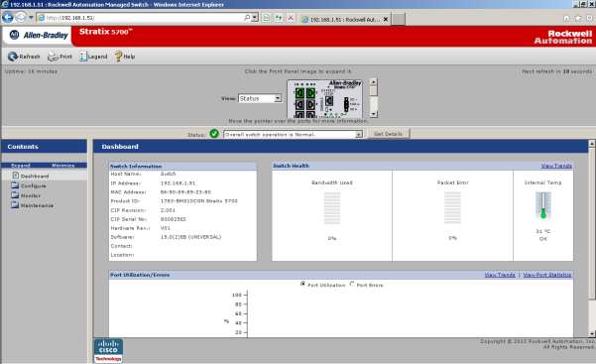Click the Refresh toolbar icon
Screen dimensions: 596x364
pyautogui.click(x=13, y=57)
